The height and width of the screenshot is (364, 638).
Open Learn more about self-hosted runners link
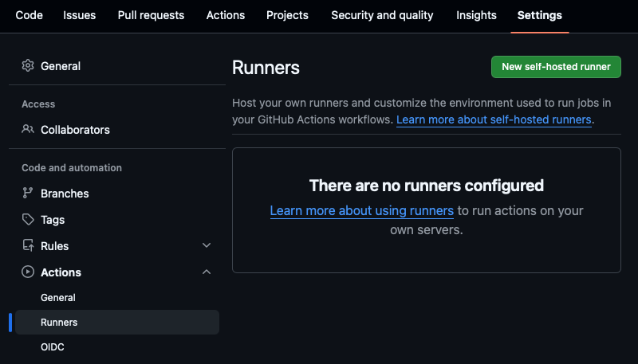click(x=494, y=119)
